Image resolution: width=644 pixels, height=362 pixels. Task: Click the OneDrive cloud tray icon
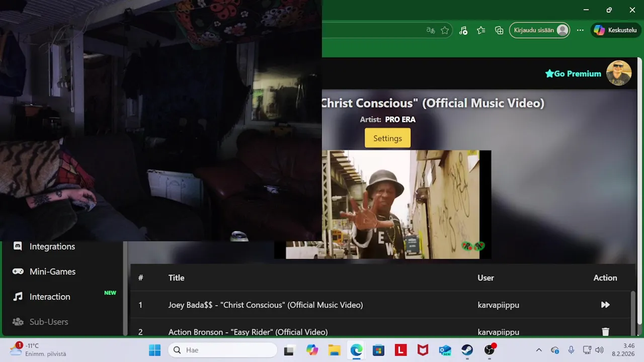[x=555, y=350]
